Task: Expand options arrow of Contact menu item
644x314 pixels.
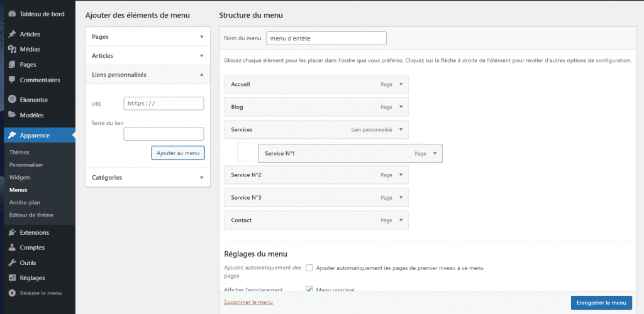Action: (401, 220)
